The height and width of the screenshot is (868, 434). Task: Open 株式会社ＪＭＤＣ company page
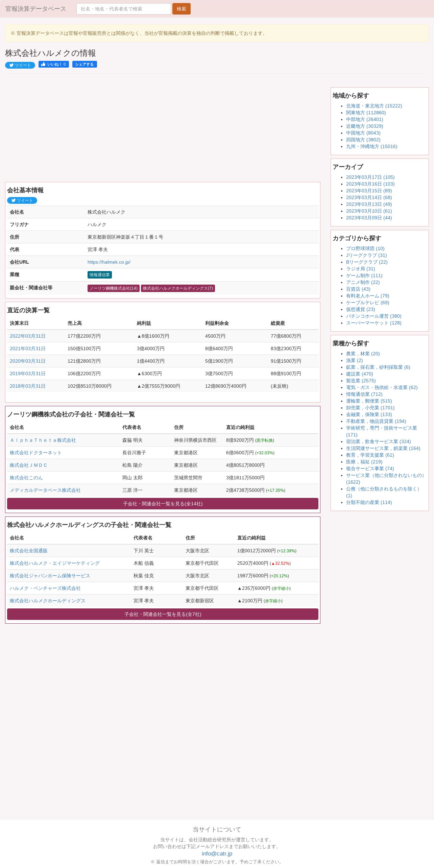tap(28, 465)
